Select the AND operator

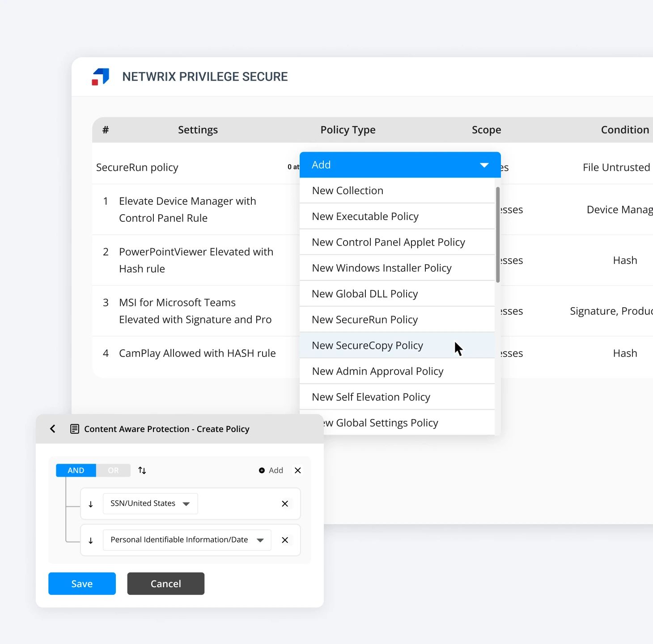tap(76, 470)
